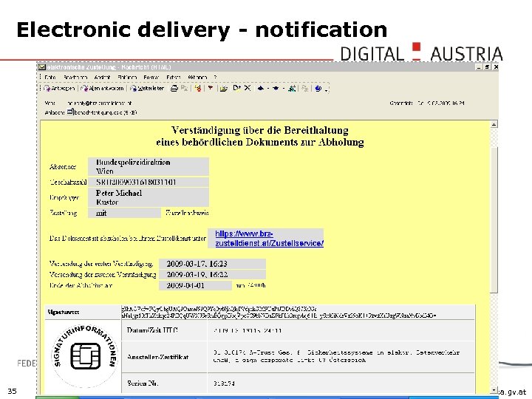Click the Weiterleiten forward button
Image resolution: width=532 pixels, height=399 pixels.
pyautogui.click(x=147, y=88)
